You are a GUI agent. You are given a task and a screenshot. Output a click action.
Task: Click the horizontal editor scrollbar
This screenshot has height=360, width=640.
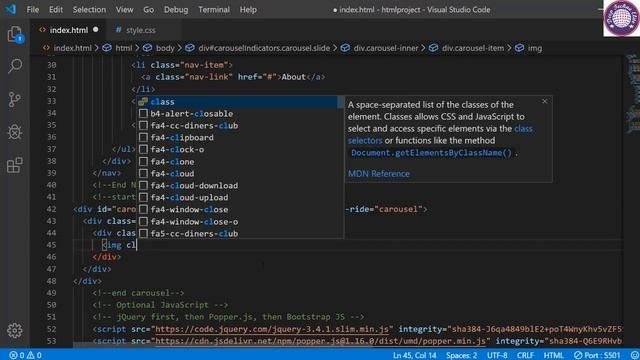[x=222, y=345]
